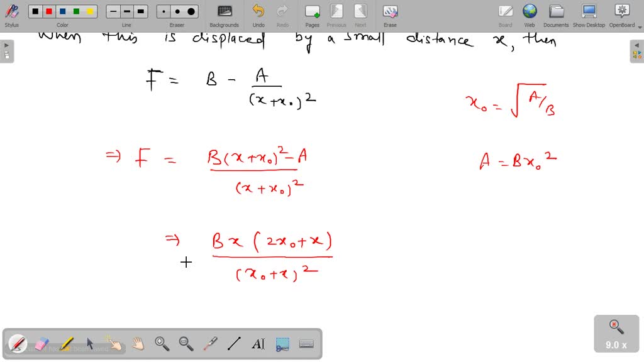Image resolution: width=644 pixels, height=362 pixels.
Task: Select the text annotation tool labeled A
Action: (x=258, y=344)
